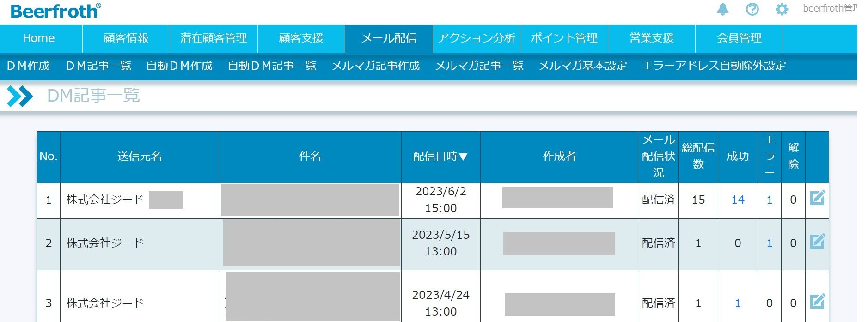Open ＤＭ作成 in the submenu
The width and height of the screenshot is (868, 322).
28,66
